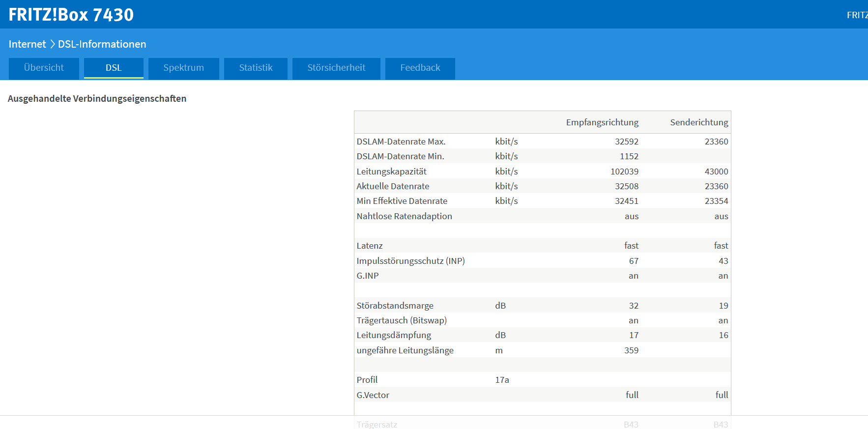The image size is (868, 429).
Task: Click the Nahtlose Ratenadaption label
Action: 404,216
